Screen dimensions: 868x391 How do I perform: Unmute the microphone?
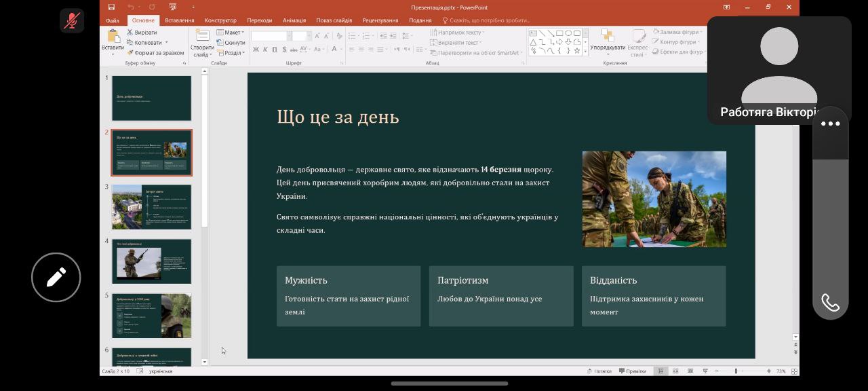72,21
